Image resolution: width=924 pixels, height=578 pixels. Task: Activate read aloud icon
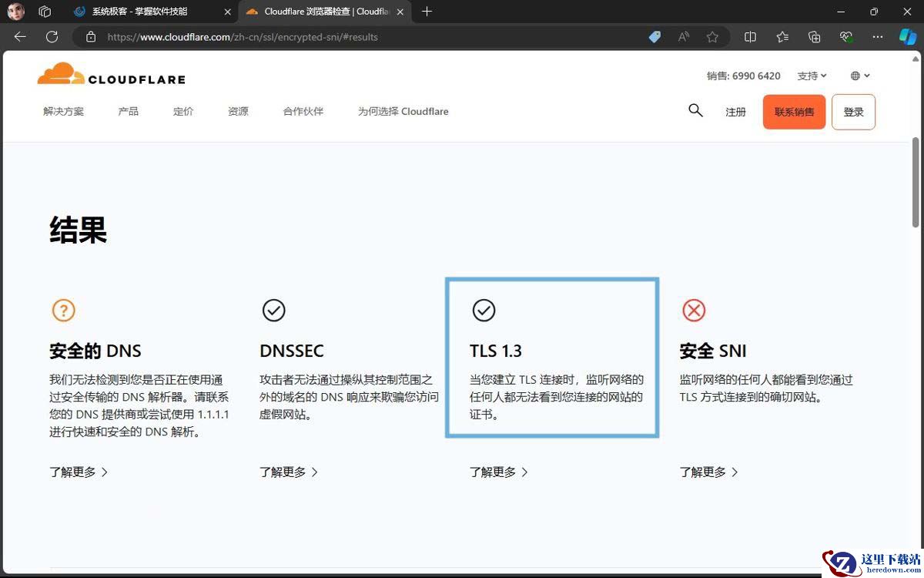coord(684,36)
